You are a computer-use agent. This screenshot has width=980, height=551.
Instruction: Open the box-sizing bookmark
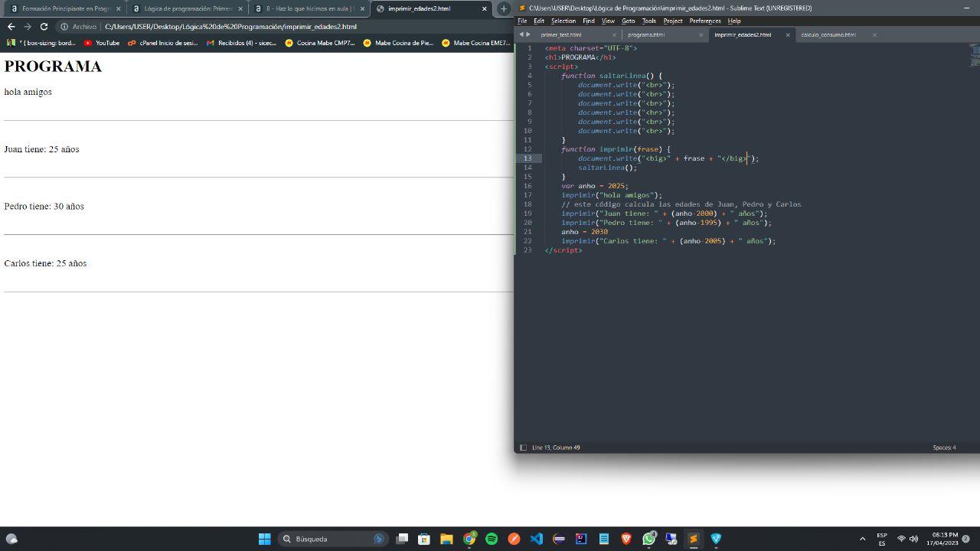(x=42, y=43)
